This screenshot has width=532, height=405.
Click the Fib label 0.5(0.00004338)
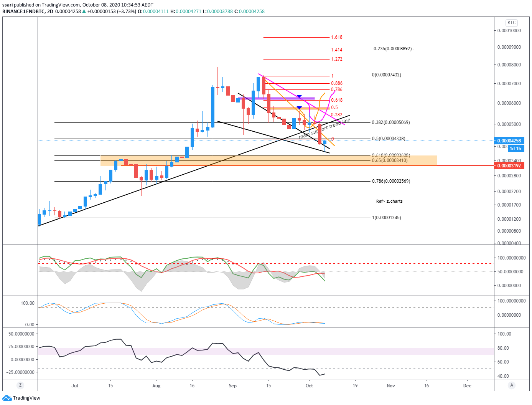pos(388,139)
